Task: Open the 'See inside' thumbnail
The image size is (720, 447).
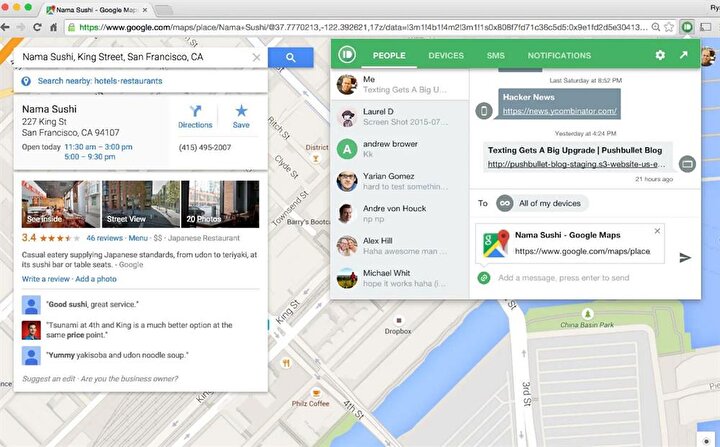Action: (x=61, y=204)
